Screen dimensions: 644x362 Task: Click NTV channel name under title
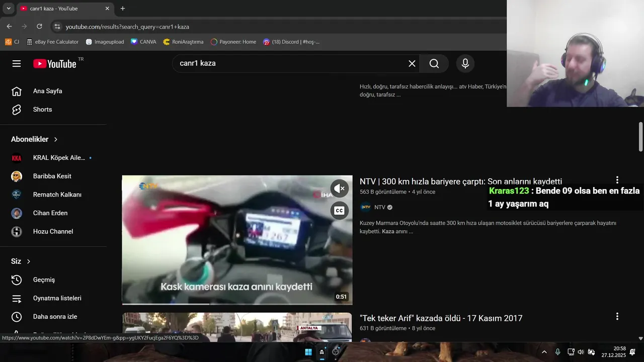pyautogui.click(x=379, y=207)
